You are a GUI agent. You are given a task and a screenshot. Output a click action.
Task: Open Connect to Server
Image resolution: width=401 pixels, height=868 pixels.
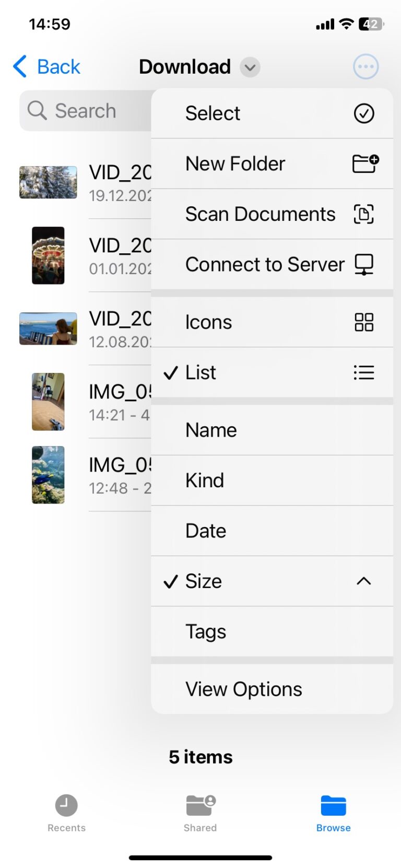click(264, 264)
